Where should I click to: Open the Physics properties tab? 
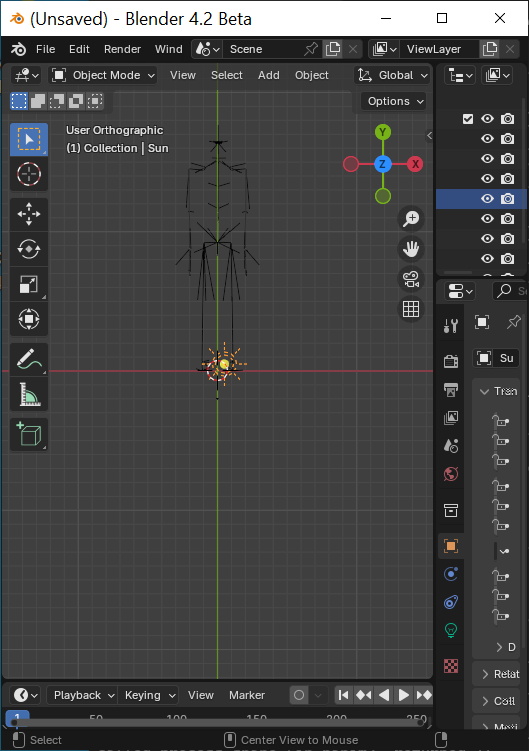point(451,574)
